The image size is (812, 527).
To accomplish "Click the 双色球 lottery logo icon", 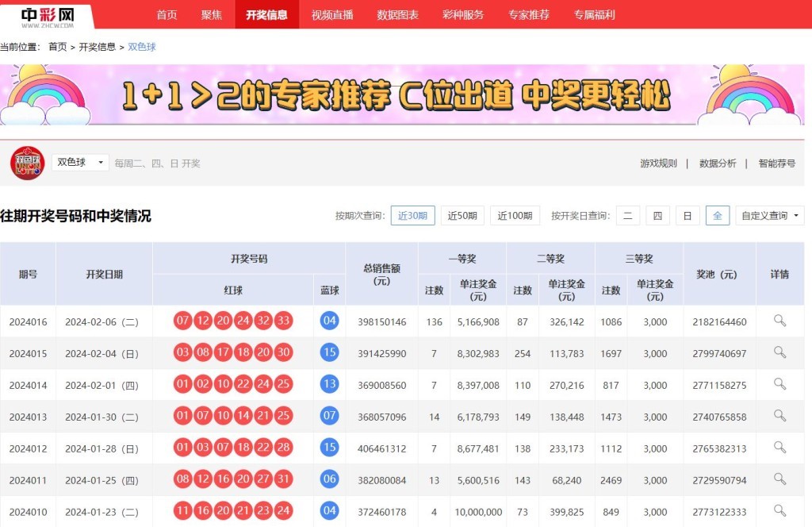I will point(28,163).
